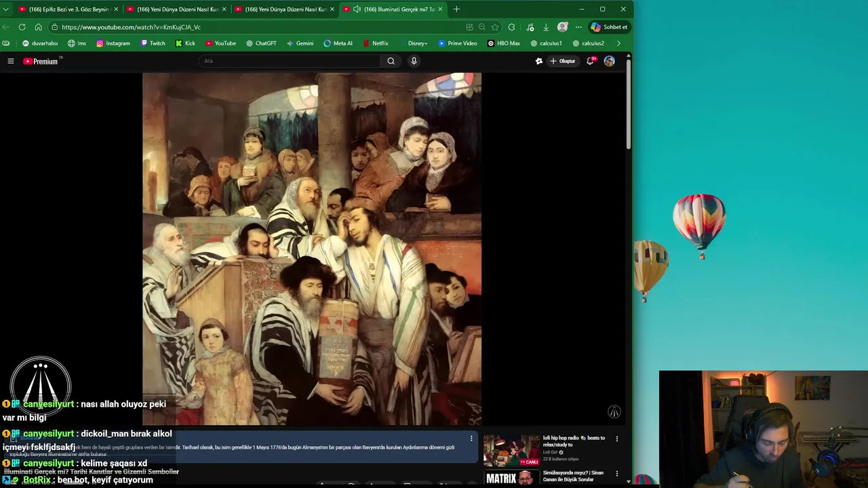Open the 'lms' bookmark
The width and height of the screenshot is (868, 488).
77,43
